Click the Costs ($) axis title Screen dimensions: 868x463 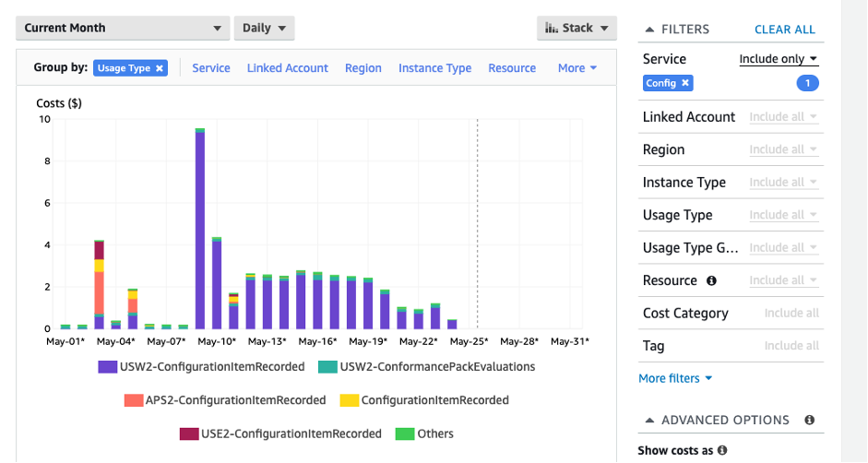click(59, 103)
